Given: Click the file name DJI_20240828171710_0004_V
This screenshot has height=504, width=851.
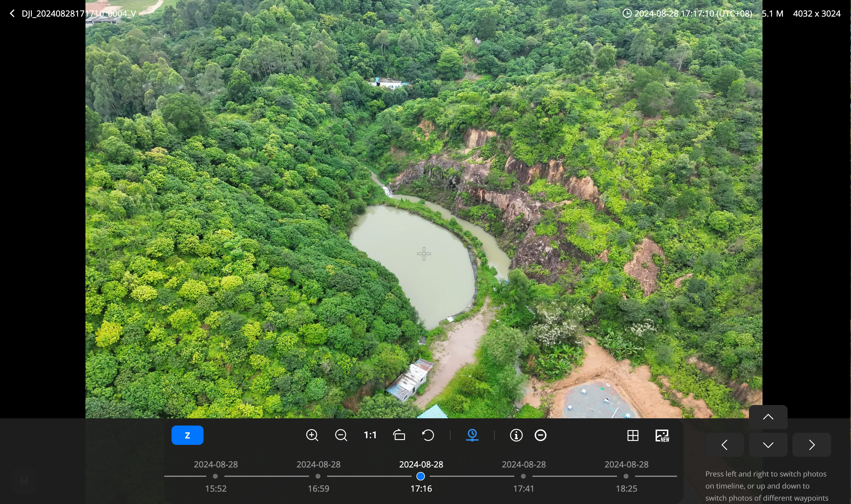Looking at the screenshot, I should 79,14.
